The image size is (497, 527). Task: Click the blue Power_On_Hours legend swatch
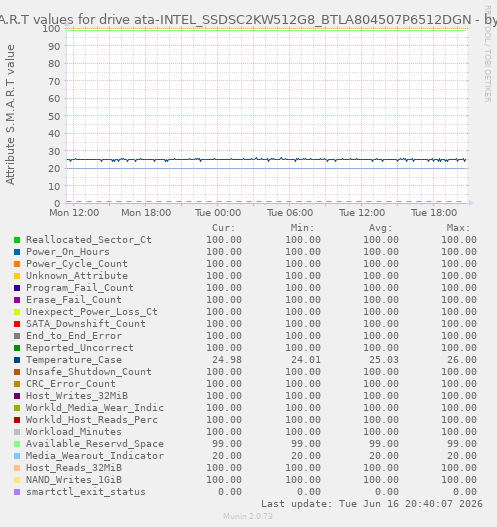17,252
